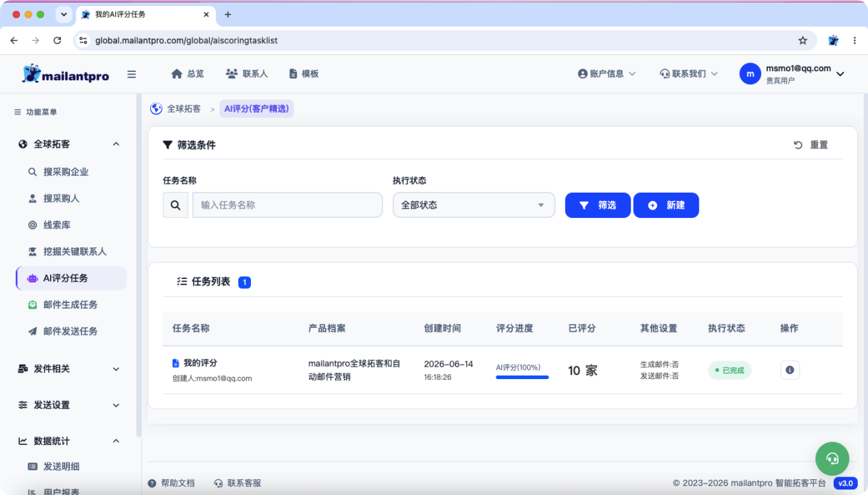Image resolution: width=868 pixels, height=495 pixels.
Task: Click the 全球拓客 breadcrumb link
Action: pos(184,108)
